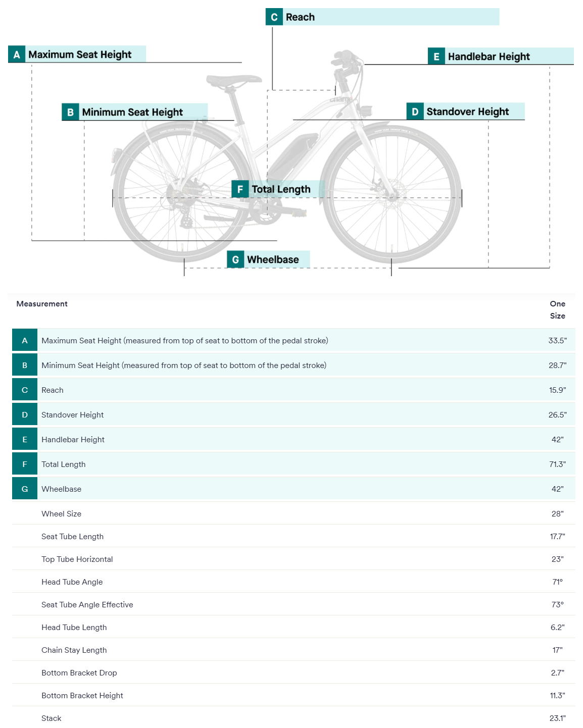This screenshot has width=583, height=728.
Task: Click the G badge beside Wheelbase diagram label
Action: [235, 259]
